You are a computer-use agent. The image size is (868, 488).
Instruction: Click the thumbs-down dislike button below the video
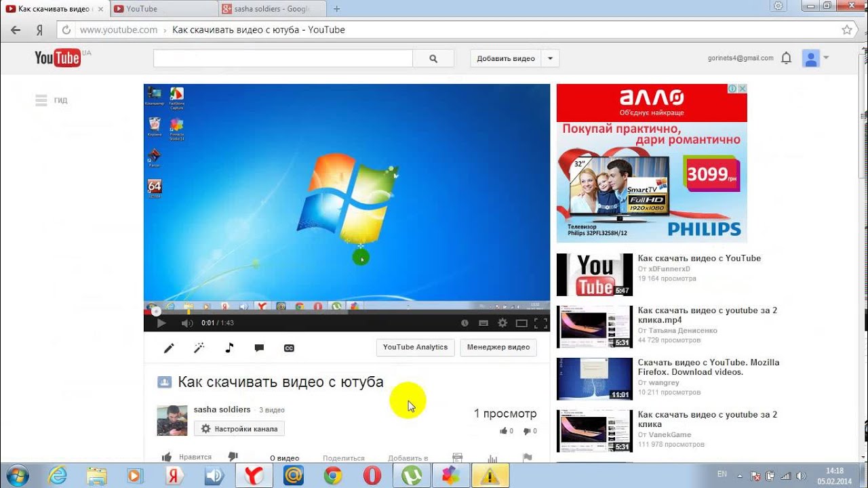pos(233,457)
